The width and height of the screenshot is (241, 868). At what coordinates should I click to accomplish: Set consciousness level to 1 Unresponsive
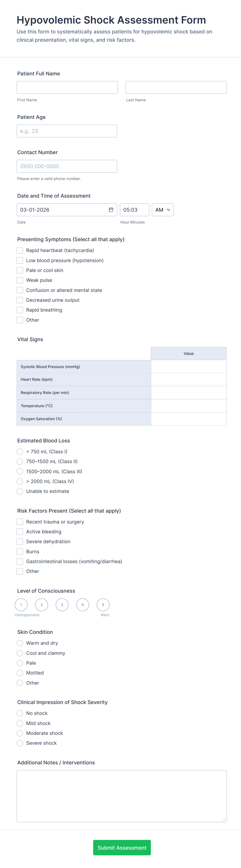(x=21, y=605)
